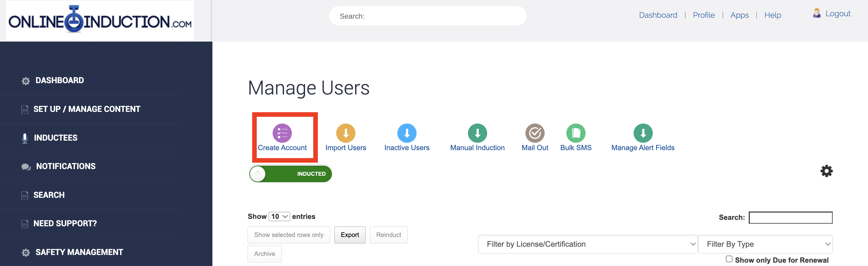
Task: Click the Manage Users heading
Action: coord(309,88)
